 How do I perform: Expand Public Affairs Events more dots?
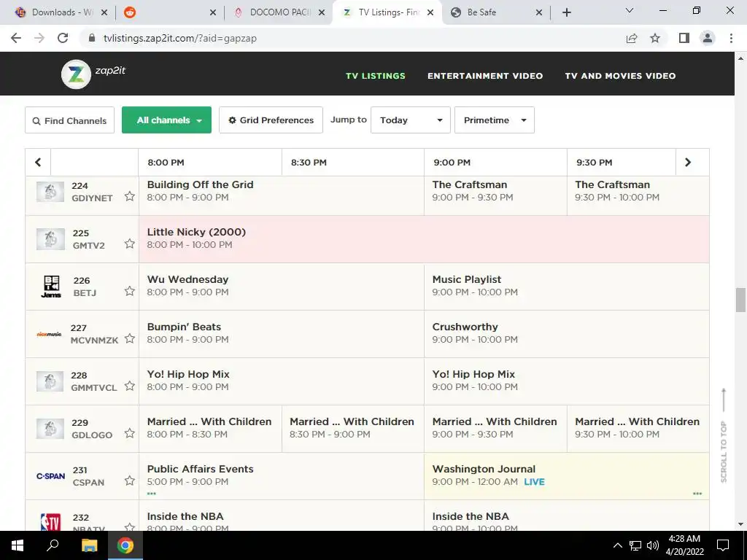click(x=152, y=494)
